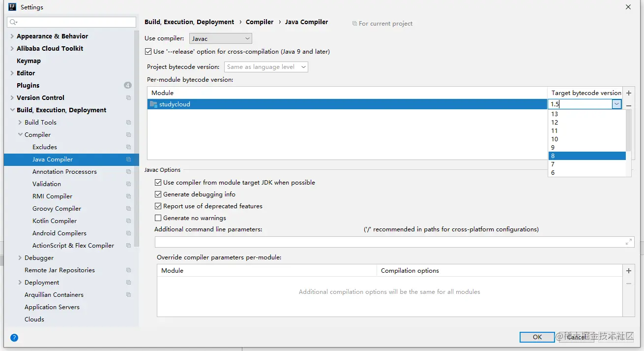Click the bytecode version list scrollbar
This screenshot has height=351, width=644.
click(x=628, y=130)
